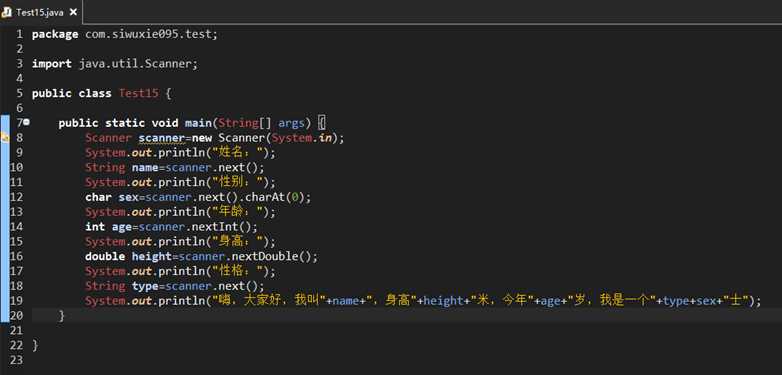Click the "嗨，大家好，我叫" string on line 19
The width and height of the screenshot is (782, 375).
pos(269,301)
